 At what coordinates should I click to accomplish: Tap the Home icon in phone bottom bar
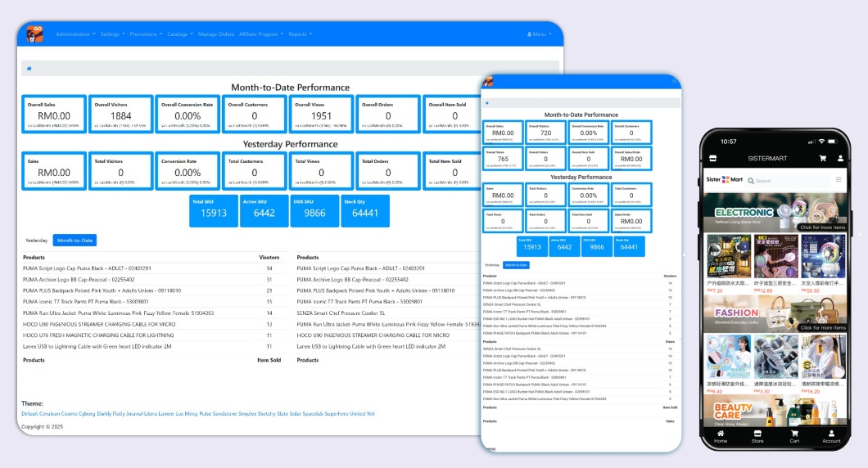click(721, 436)
